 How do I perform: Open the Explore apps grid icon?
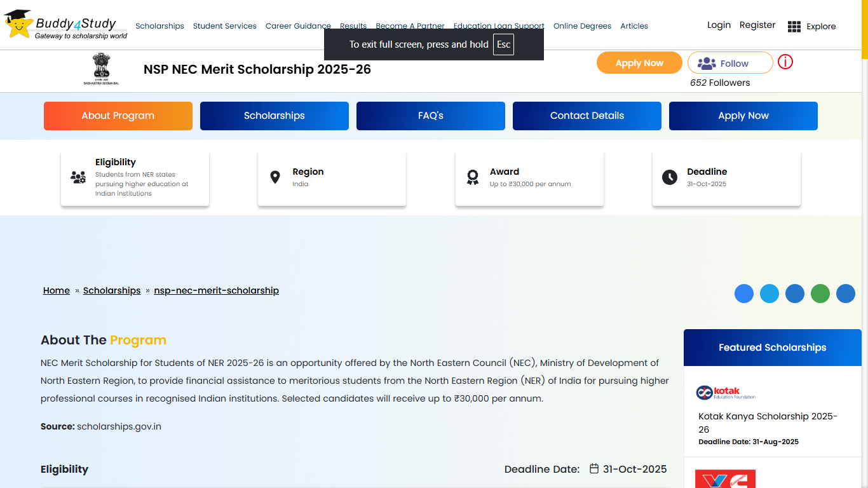point(794,26)
